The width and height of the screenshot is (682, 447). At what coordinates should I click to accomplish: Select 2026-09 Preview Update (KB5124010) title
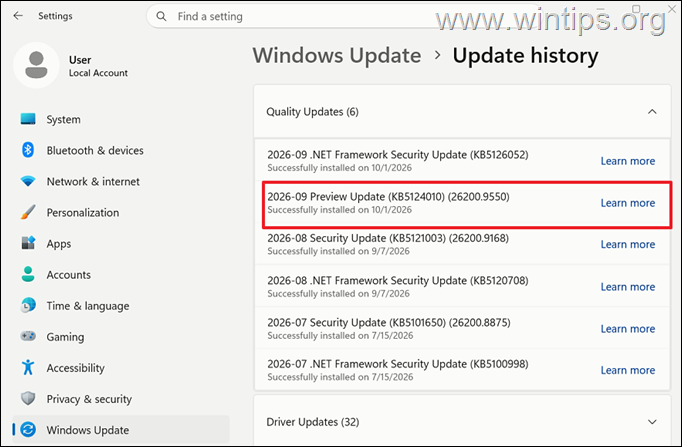[x=388, y=197]
